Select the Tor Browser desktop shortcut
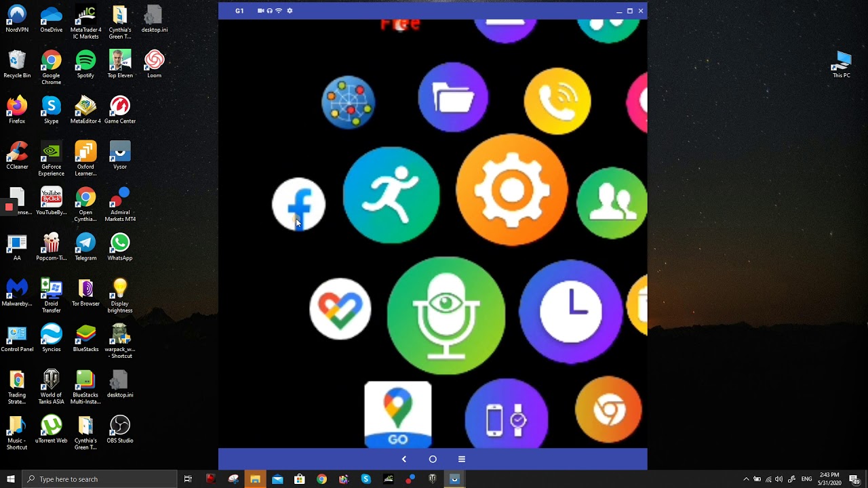Viewport: 868px width, 488px height. [x=85, y=293]
